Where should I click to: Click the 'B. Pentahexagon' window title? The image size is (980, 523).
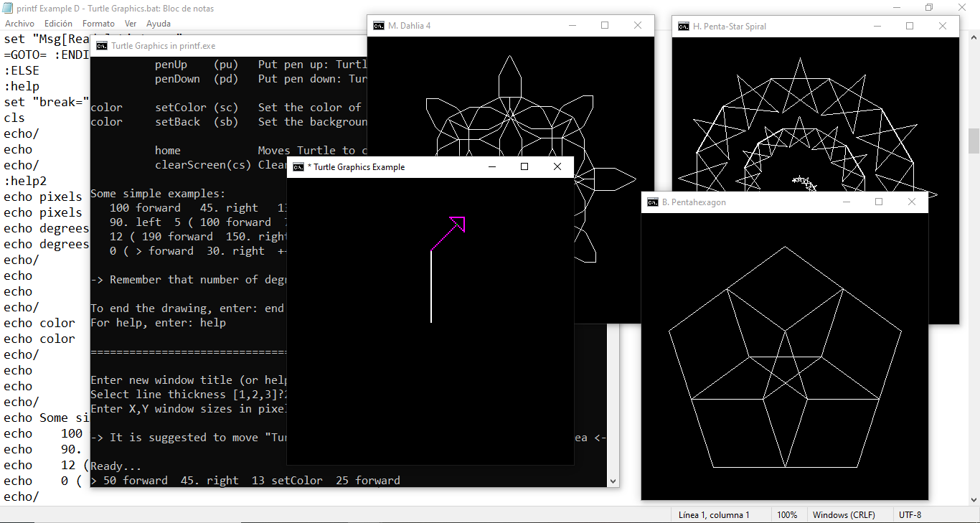coord(694,202)
